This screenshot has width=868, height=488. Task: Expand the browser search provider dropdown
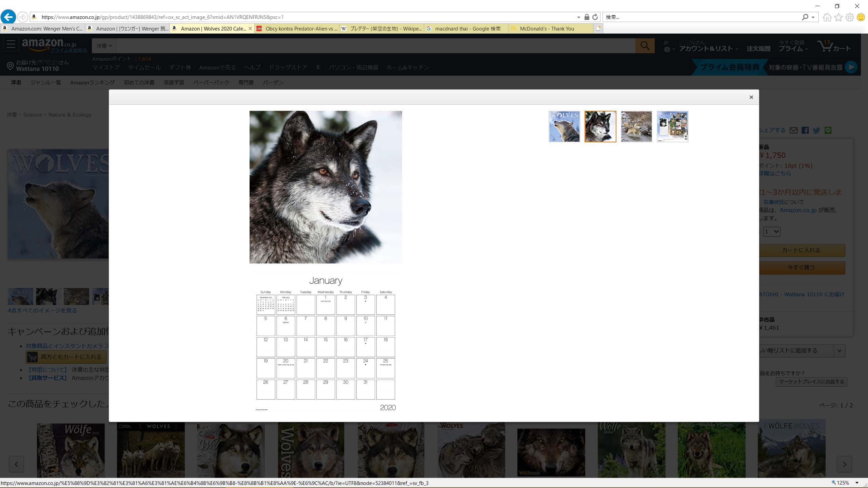pyautogui.click(x=813, y=17)
